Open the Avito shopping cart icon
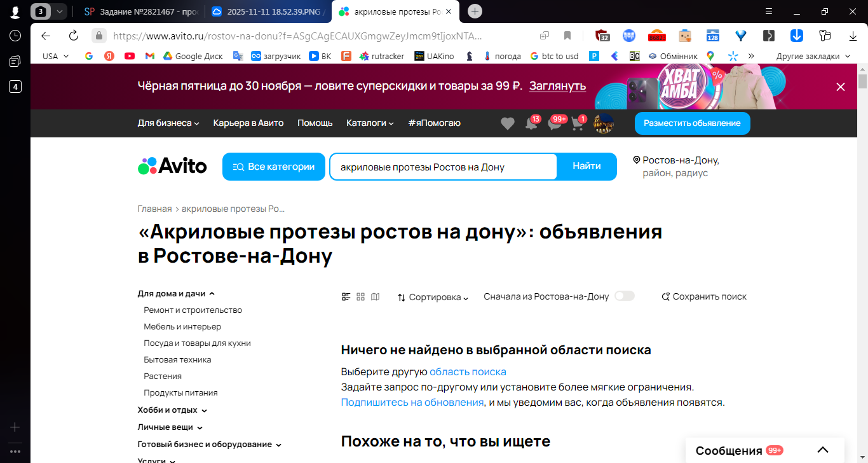868x463 pixels. pyautogui.click(x=578, y=123)
